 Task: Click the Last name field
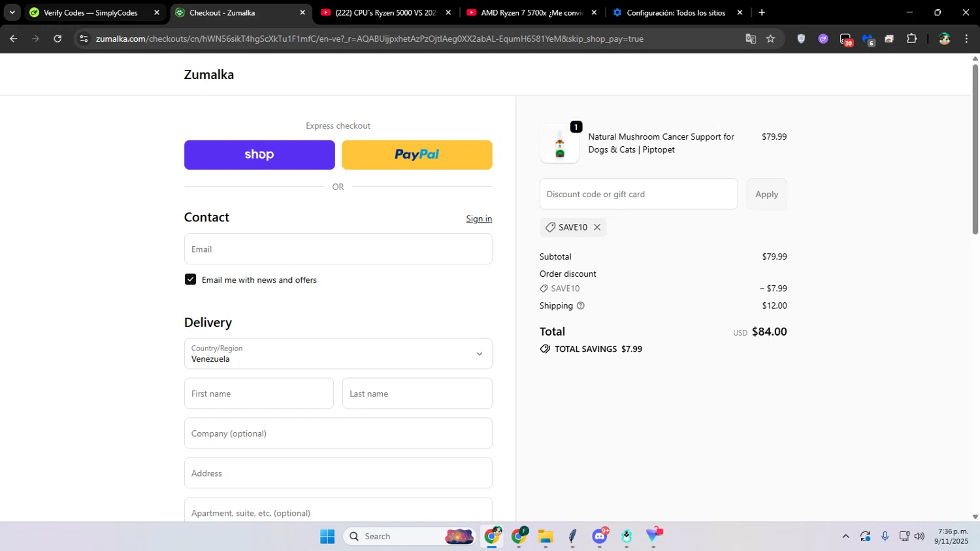417,394
